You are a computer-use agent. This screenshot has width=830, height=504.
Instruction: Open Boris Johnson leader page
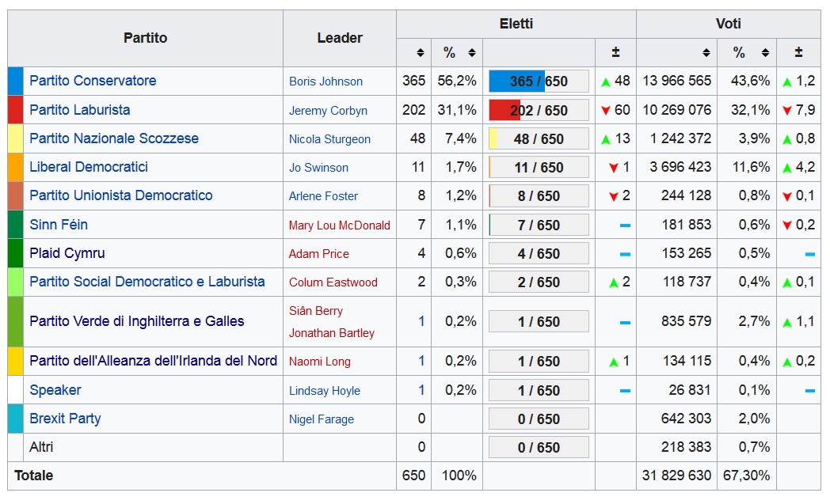click(326, 81)
